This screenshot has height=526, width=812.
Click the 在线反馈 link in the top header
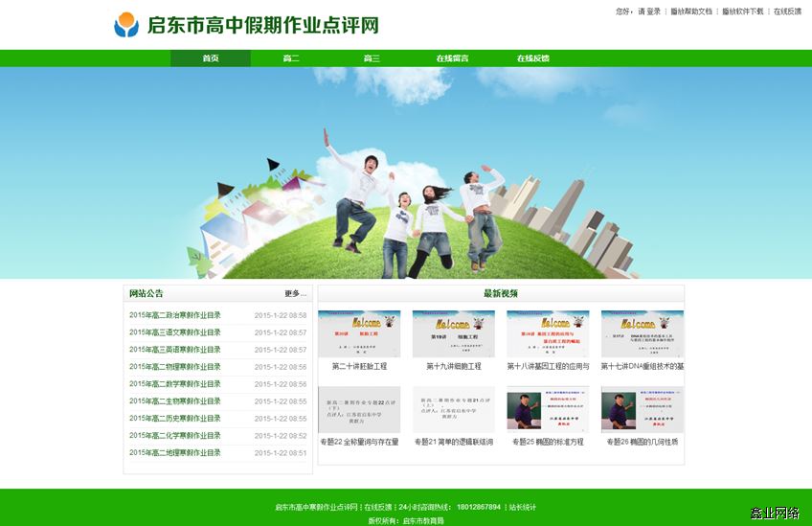788,11
